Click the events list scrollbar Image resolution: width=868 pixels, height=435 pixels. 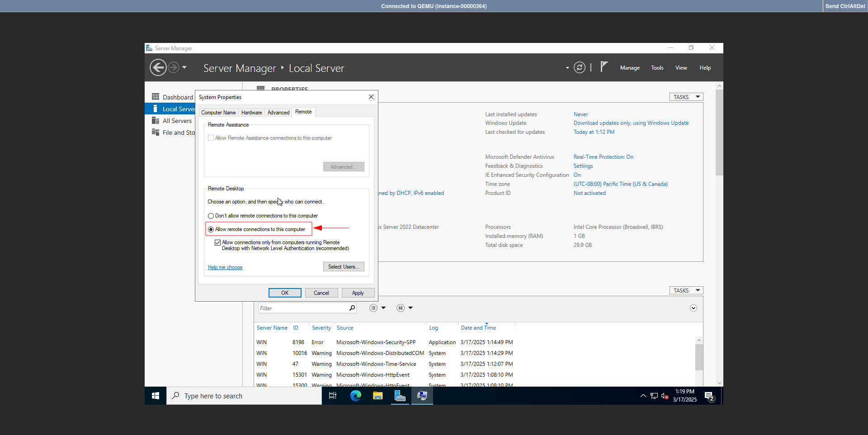[x=699, y=357]
